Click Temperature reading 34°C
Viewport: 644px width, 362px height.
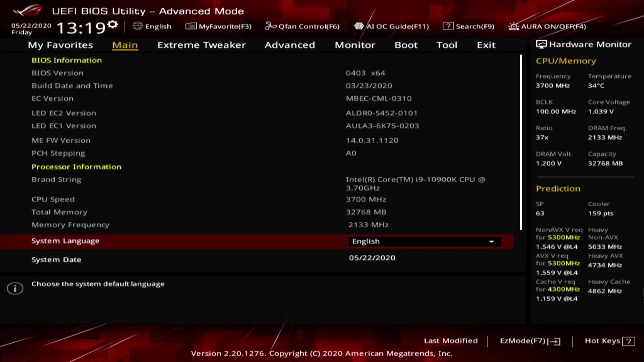click(x=596, y=86)
